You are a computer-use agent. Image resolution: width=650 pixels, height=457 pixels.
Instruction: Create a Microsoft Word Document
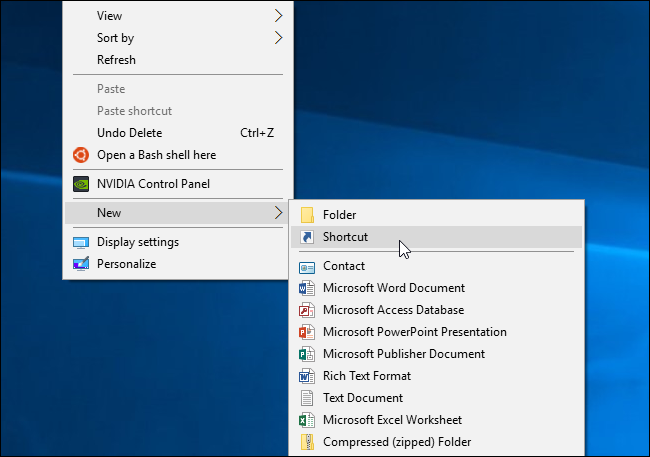tap(437, 288)
